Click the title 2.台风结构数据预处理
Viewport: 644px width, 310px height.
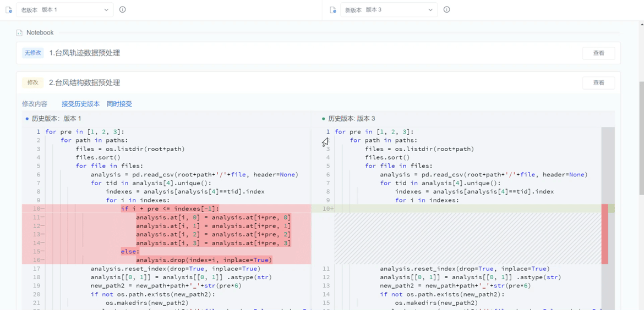(85, 83)
